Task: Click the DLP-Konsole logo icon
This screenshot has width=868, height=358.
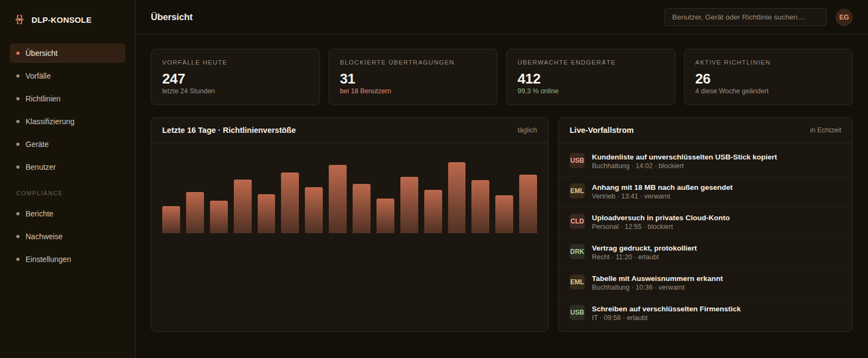Action: pyautogui.click(x=19, y=20)
